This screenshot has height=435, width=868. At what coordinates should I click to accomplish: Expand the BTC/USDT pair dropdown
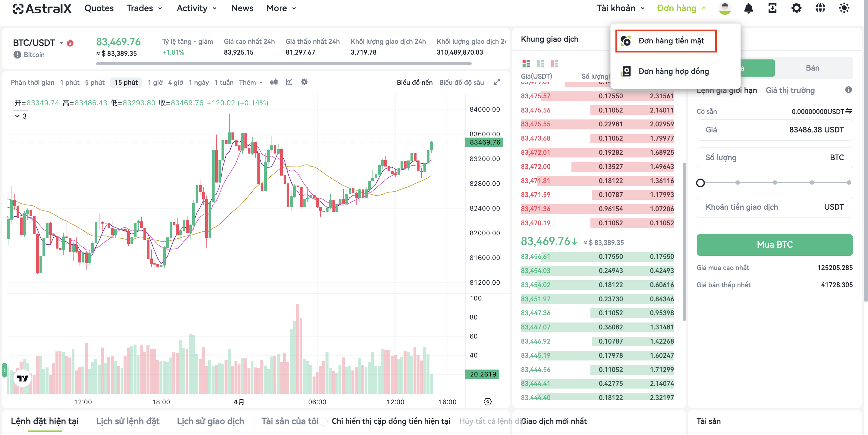point(61,43)
